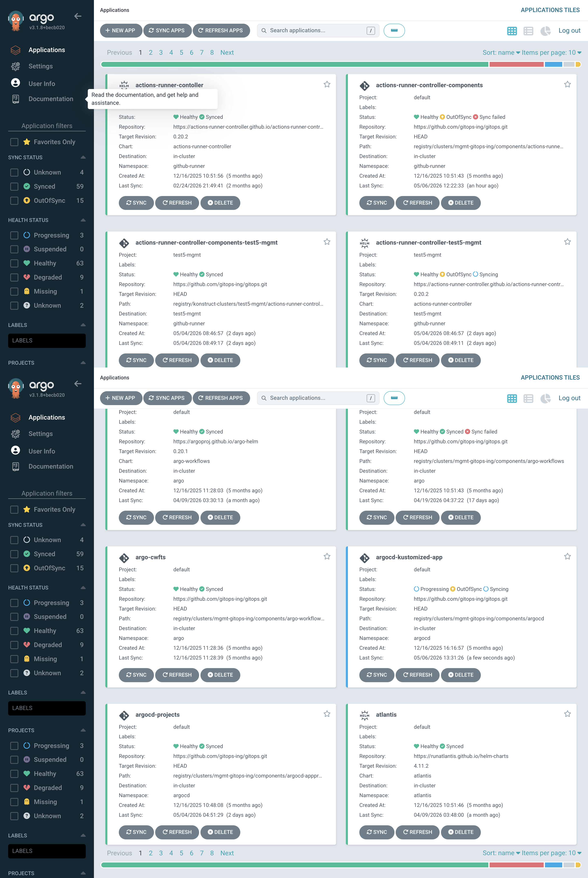
Task: Click git icon next to argocd-kustomized-app
Action: tap(364, 558)
